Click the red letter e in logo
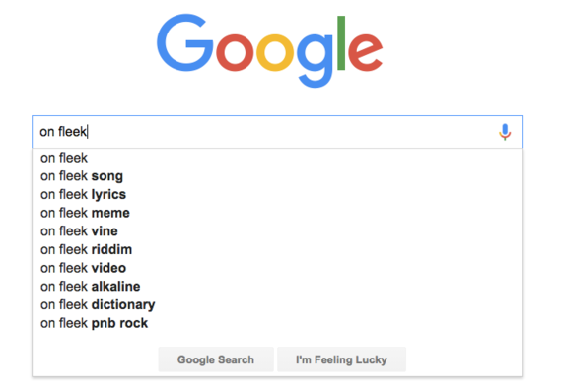This screenshot has height=392, width=562. tap(365, 51)
